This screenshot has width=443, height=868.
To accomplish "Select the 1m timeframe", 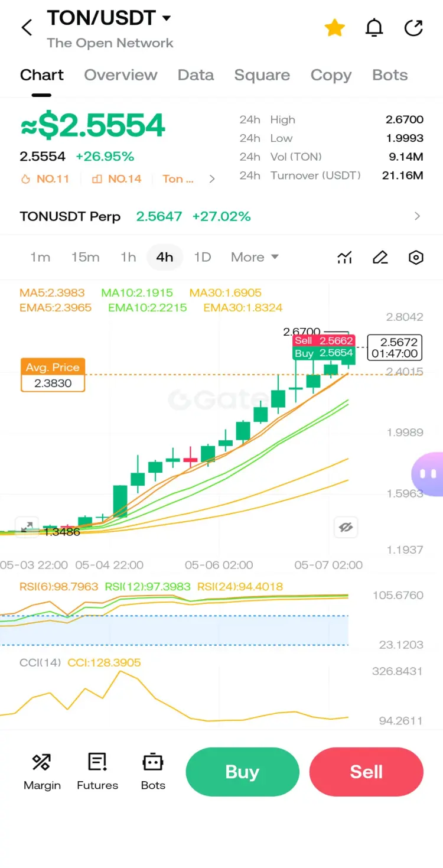I will pos(40,257).
